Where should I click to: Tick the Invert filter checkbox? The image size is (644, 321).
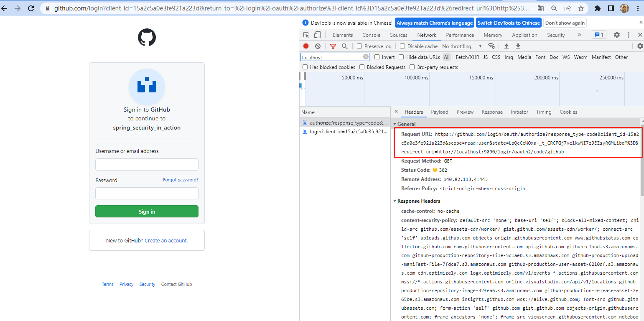377,57
